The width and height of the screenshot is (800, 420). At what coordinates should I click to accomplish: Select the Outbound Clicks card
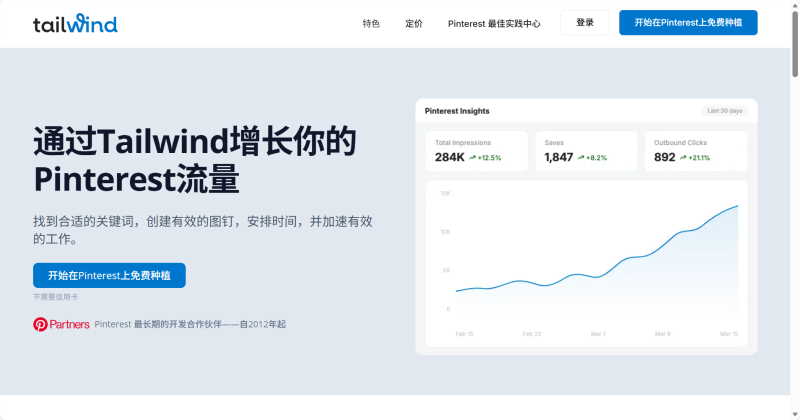[x=696, y=151]
